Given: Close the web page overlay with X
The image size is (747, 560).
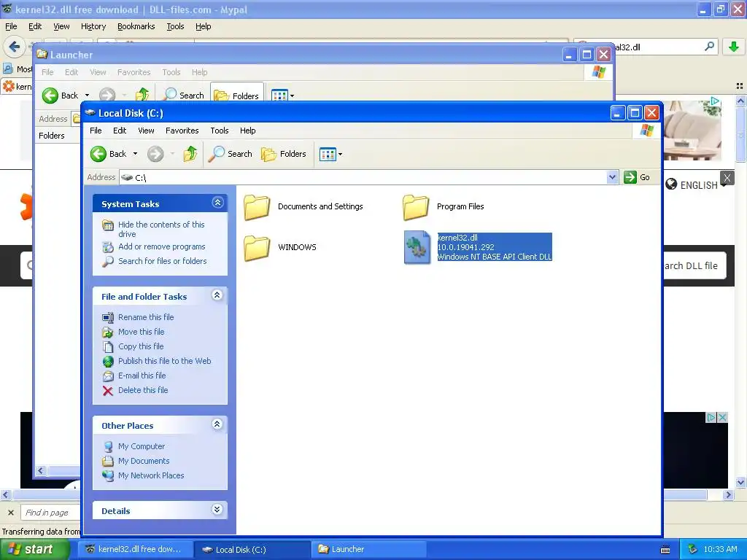Looking at the screenshot, I should [727, 178].
